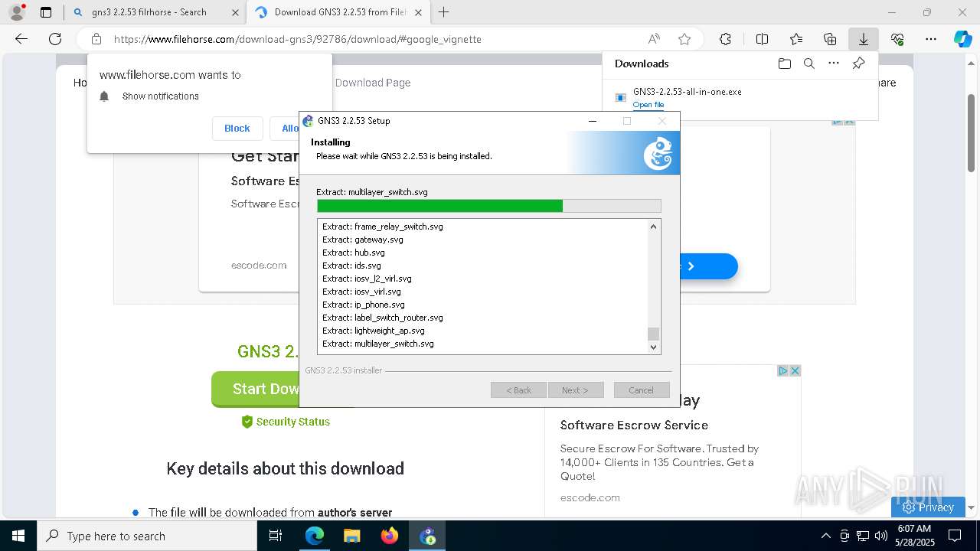Click the install log scrollbar thumb
This screenshot has height=551, width=980.
pos(653,334)
